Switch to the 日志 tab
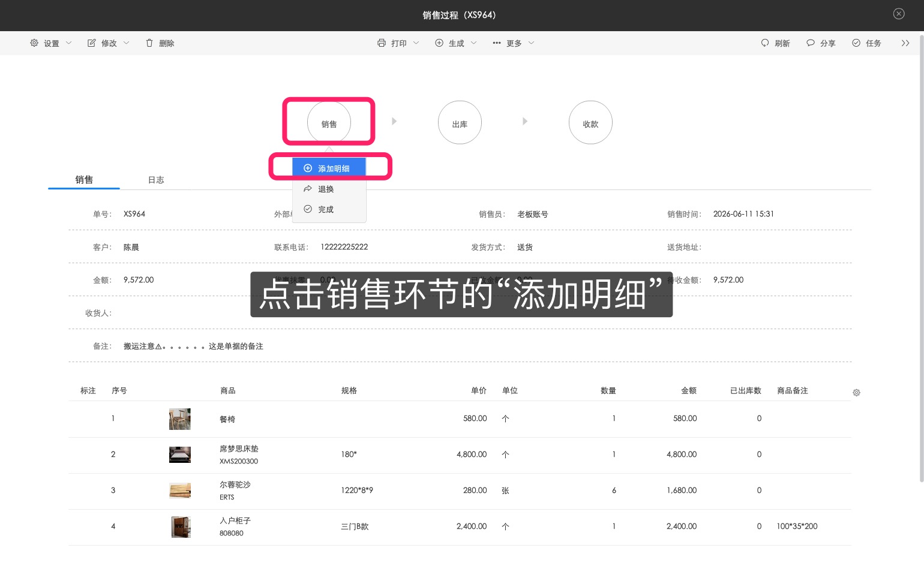Image resolution: width=924 pixels, height=563 pixels. coord(156,180)
